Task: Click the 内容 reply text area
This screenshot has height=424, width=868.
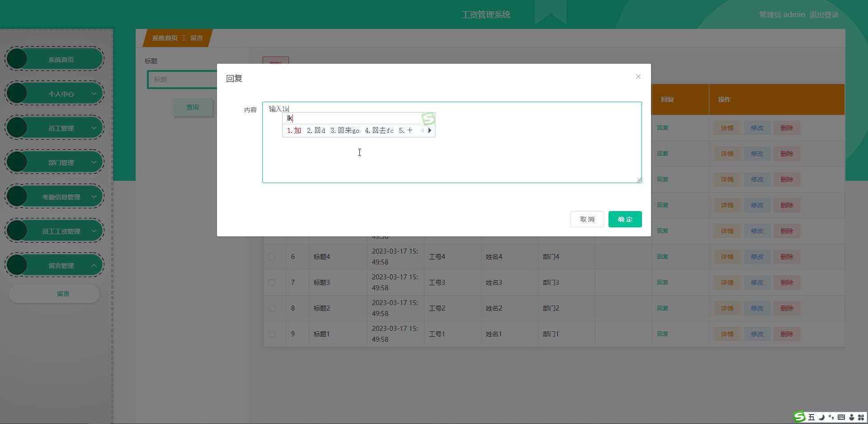Action: pos(452,142)
